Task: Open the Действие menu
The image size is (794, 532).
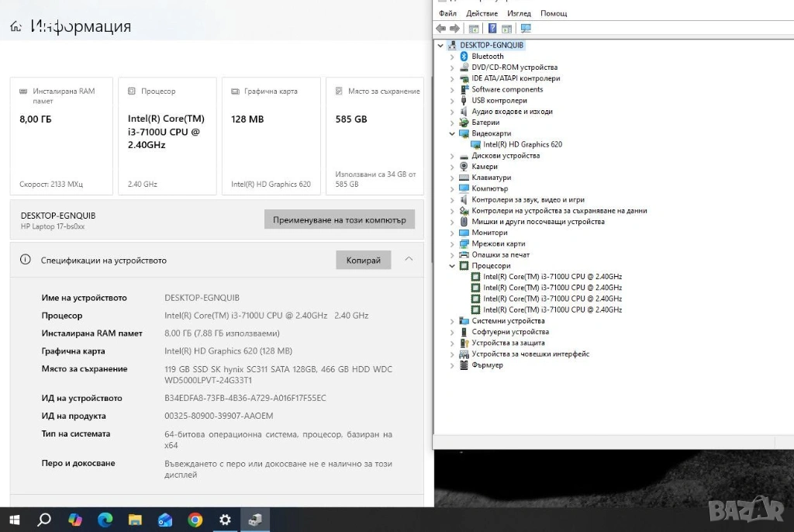Action: tap(482, 13)
